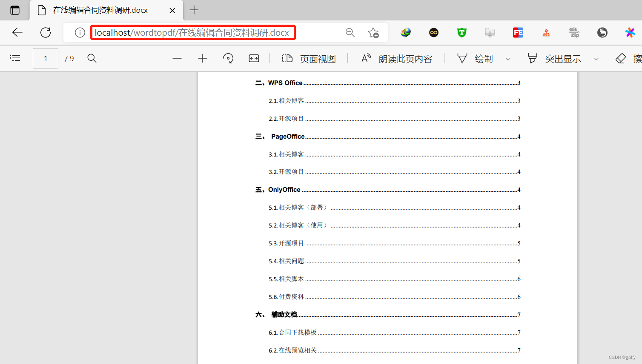Jump to 二、WPS Office contents entry
This screenshot has width=642, height=364.
[x=388, y=83]
